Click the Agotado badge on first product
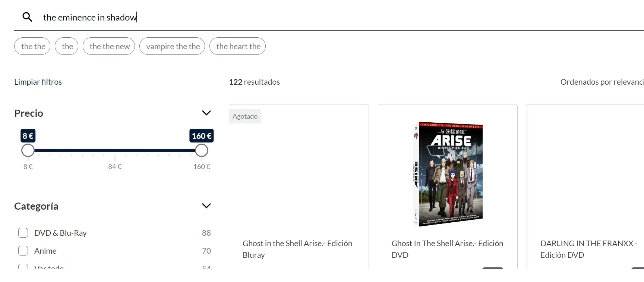The height and width of the screenshot is (282, 644). 245,116
